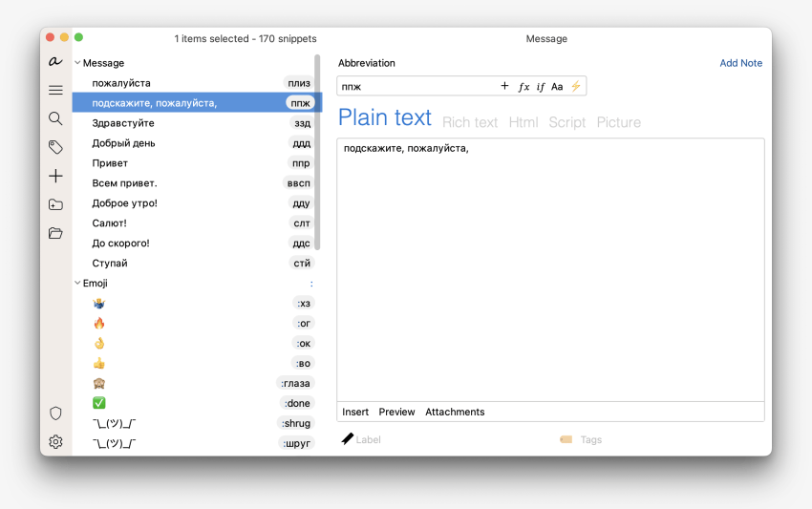Screen dimensions: 812x509
Task: Select the see-no-evil monkey emoji snippet
Action: pyautogui.click(x=99, y=383)
